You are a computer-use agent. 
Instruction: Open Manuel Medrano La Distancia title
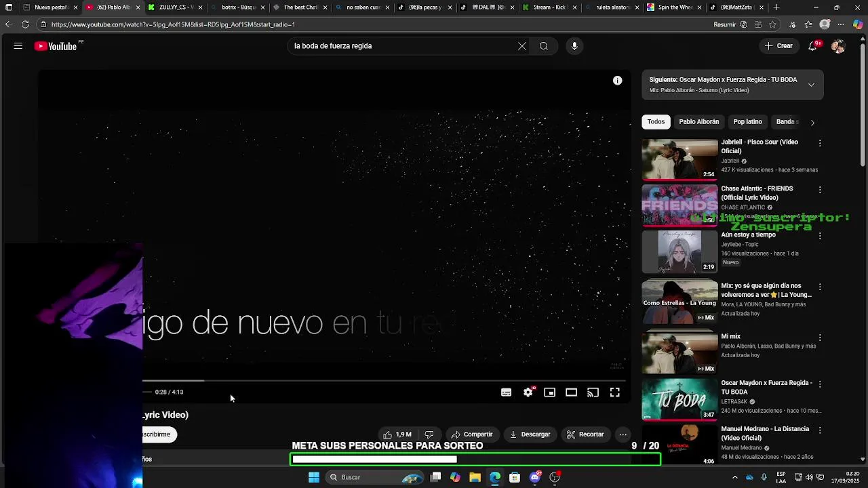click(765, 433)
